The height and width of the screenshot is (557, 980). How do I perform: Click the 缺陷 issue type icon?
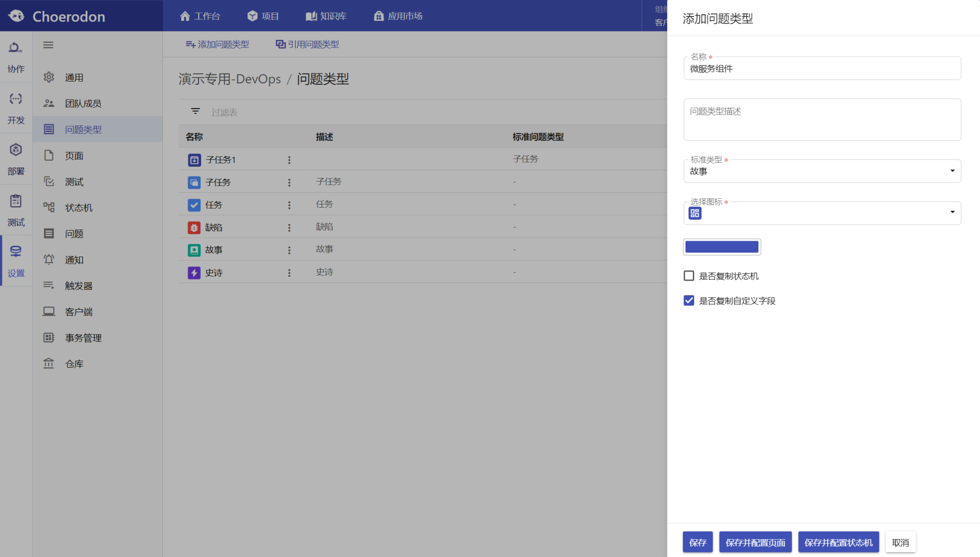[194, 226]
